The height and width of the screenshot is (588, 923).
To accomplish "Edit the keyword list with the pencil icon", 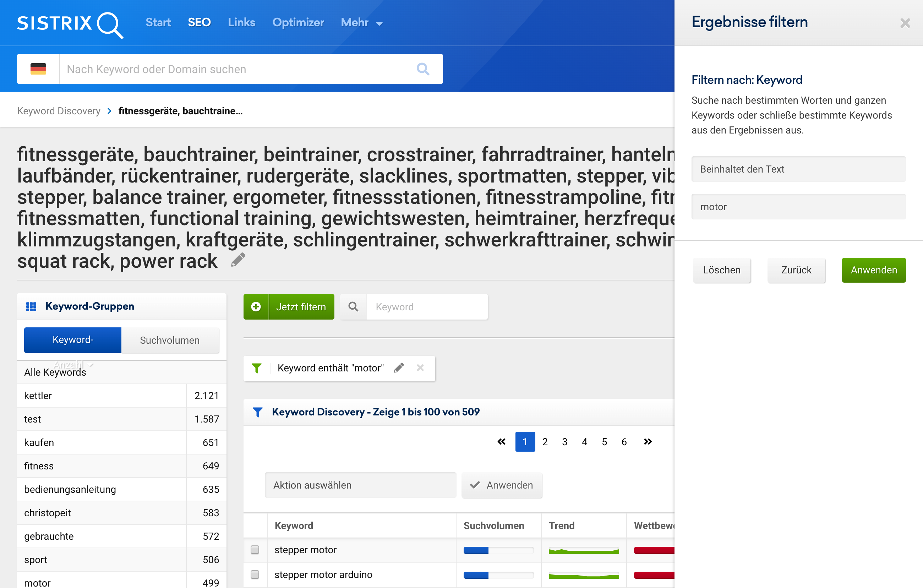I will click(x=238, y=260).
